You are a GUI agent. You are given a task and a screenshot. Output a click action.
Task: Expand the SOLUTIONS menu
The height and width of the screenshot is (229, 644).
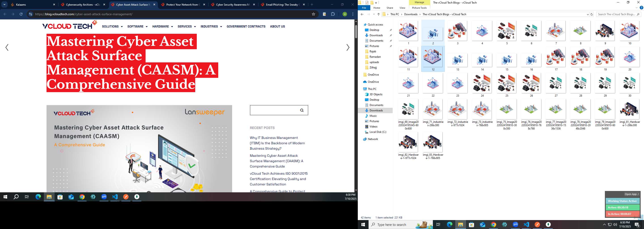click(x=112, y=26)
